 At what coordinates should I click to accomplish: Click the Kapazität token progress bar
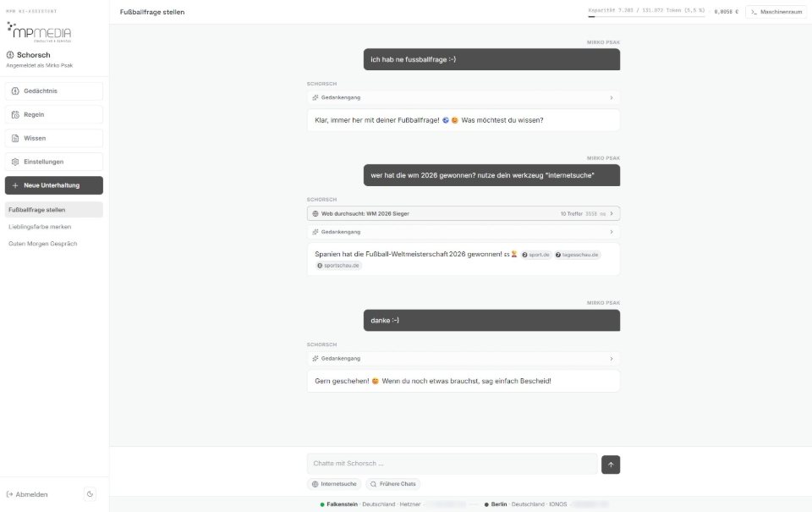[646, 17]
